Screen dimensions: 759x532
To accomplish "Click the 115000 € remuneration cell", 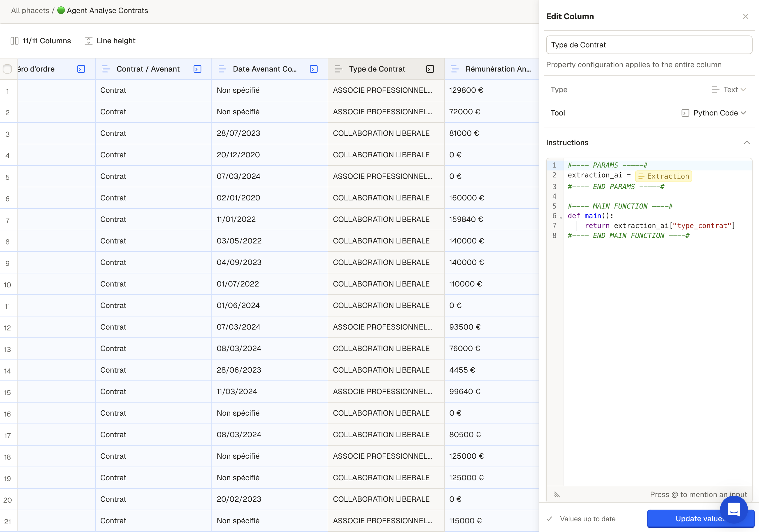I will click(491, 520).
